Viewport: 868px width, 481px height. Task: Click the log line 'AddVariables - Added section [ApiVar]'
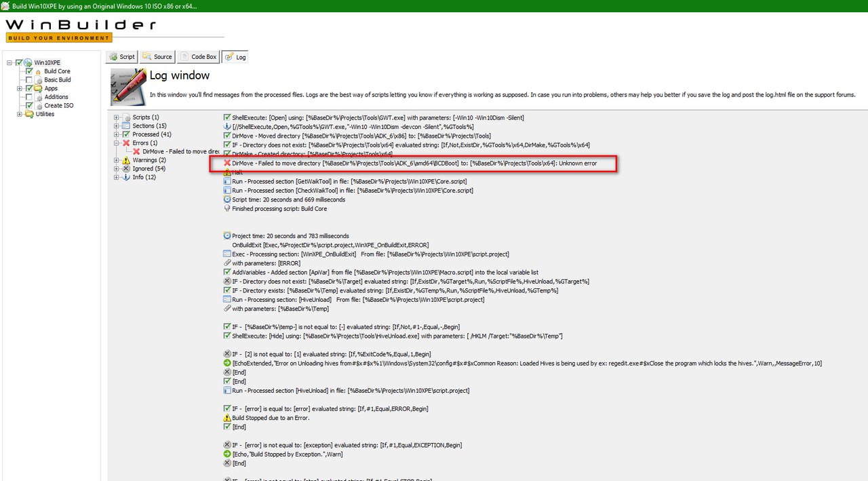(x=385, y=272)
